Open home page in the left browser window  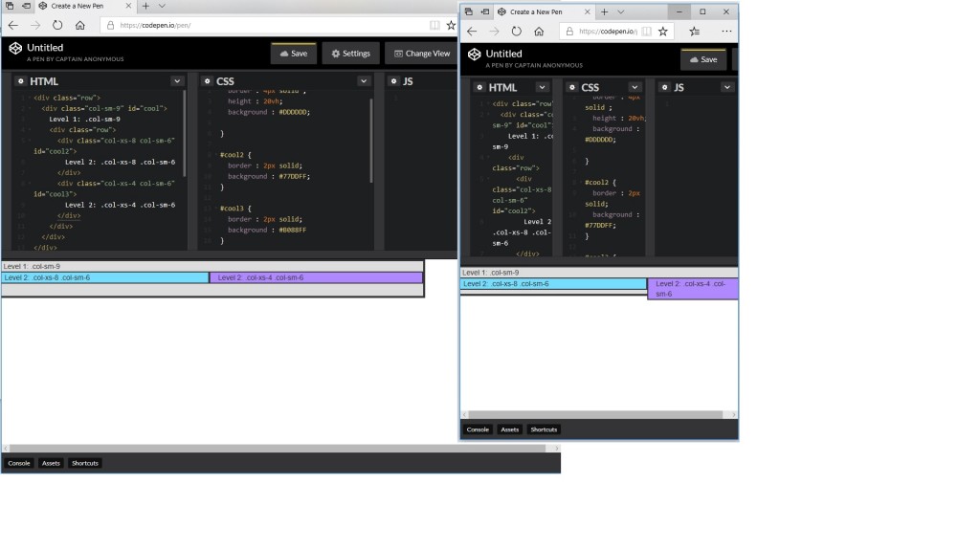pos(80,25)
